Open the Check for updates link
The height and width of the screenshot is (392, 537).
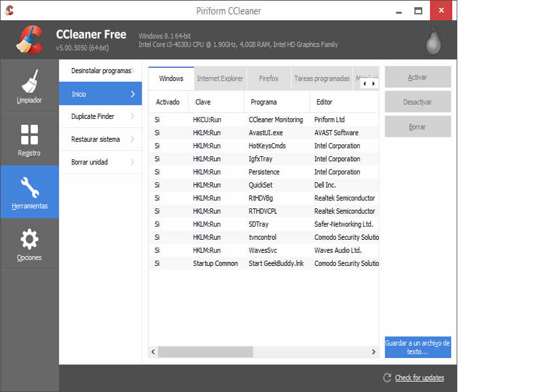419,378
